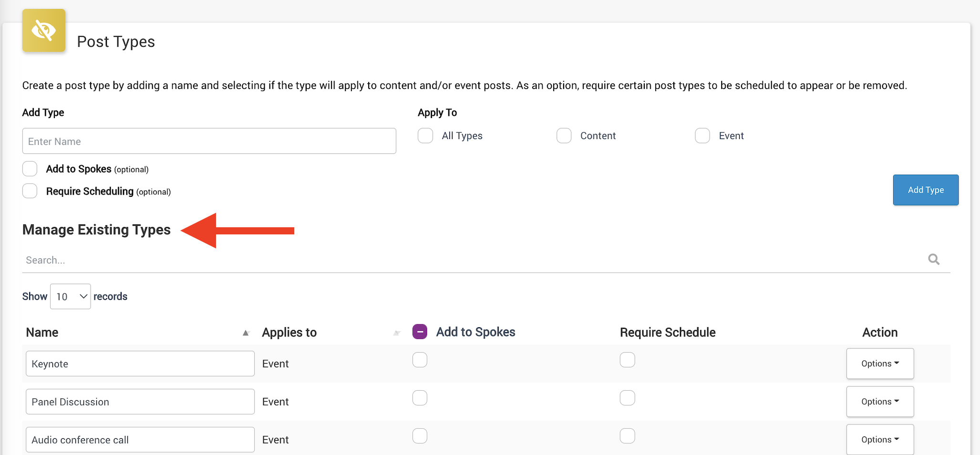Click the Post Types page title
The height and width of the screenshot is (455, 980).
[116, 42]
